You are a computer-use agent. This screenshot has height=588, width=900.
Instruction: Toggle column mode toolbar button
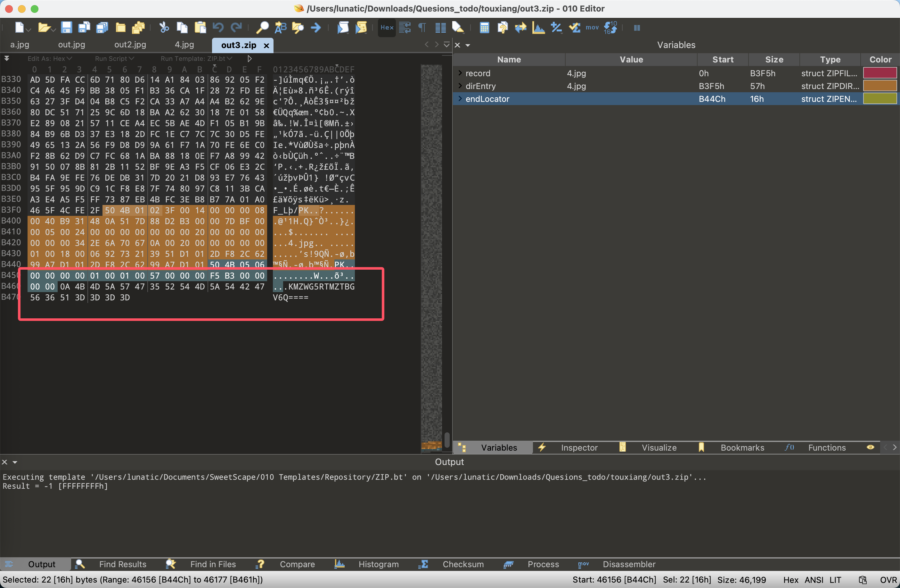tap(440, 28)
